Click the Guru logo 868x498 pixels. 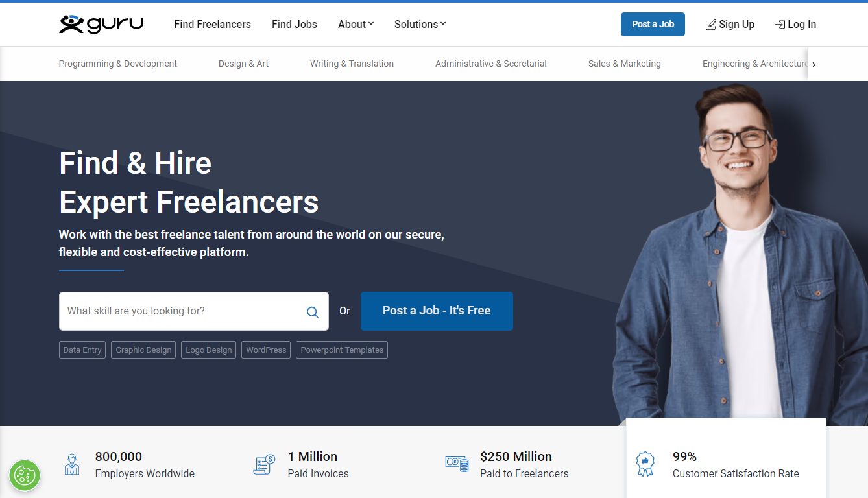pos(101,24)
